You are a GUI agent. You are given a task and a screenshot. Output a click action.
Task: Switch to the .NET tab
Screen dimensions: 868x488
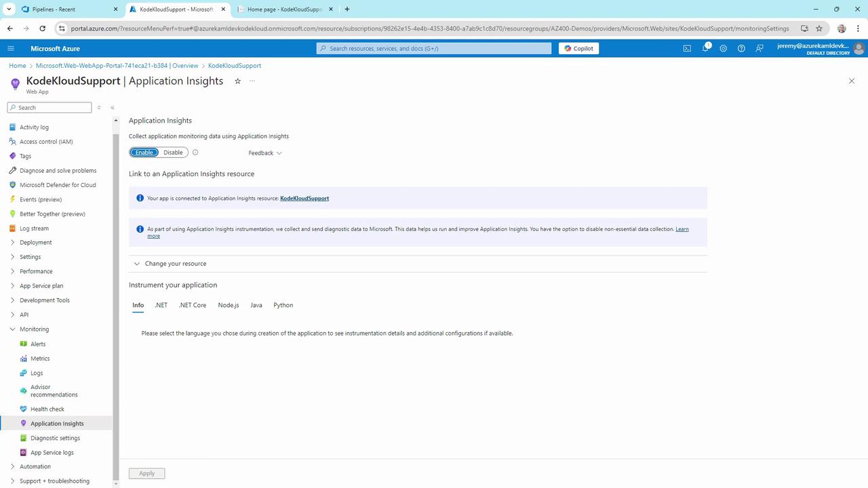161,305
